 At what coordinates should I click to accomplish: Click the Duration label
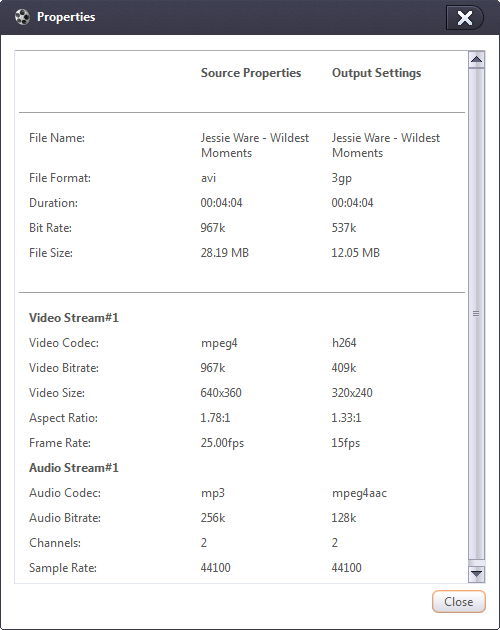point(53,202)
